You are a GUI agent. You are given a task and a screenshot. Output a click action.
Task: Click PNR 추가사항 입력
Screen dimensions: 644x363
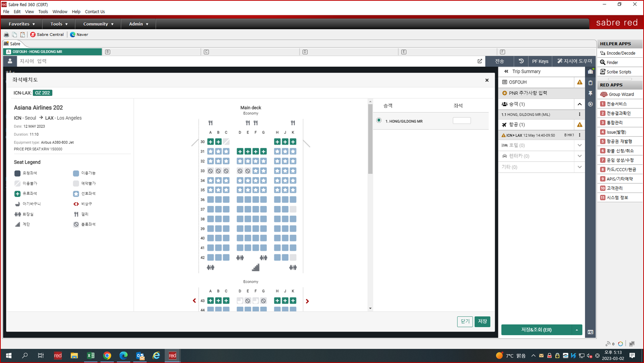[x=541, y=93]
